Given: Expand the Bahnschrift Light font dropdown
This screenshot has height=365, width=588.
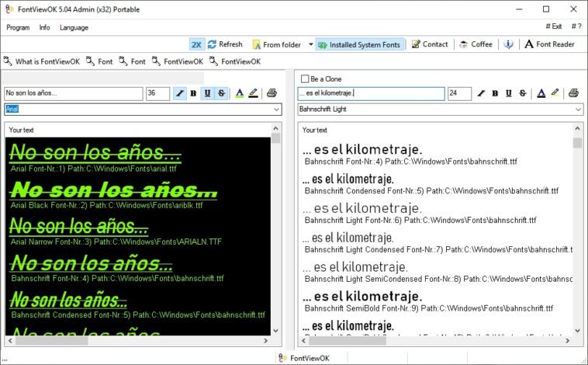Looking at the screenshot, I should (x=578, y=109).
